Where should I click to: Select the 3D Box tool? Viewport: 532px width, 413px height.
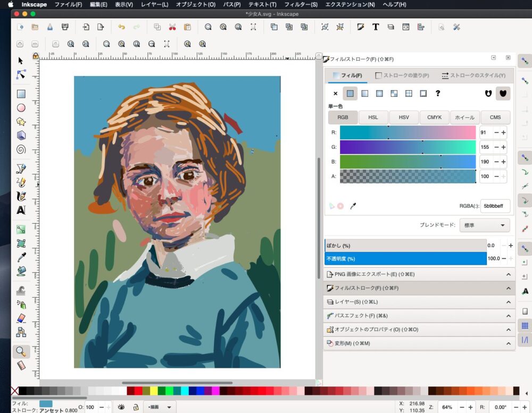[x=21, y=135]
